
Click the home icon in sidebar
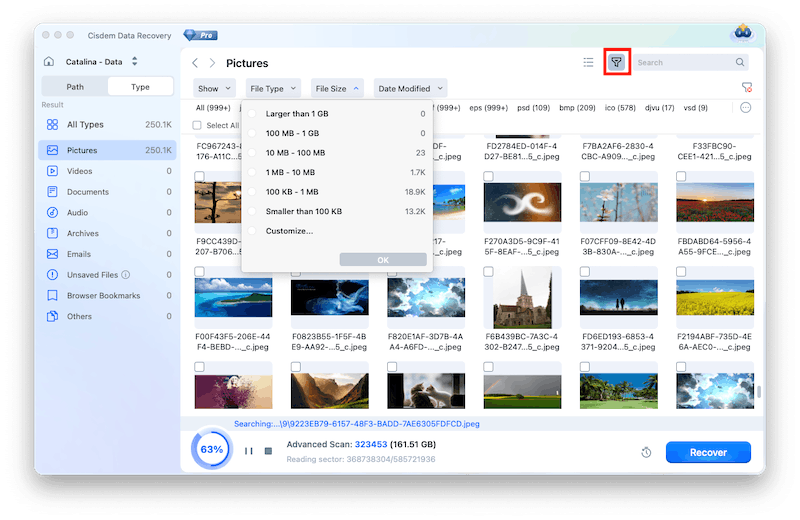(x=49, y=62)
